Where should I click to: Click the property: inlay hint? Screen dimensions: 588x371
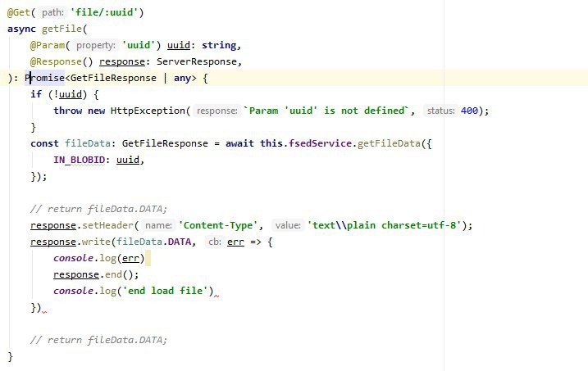(x=96, y=45)
